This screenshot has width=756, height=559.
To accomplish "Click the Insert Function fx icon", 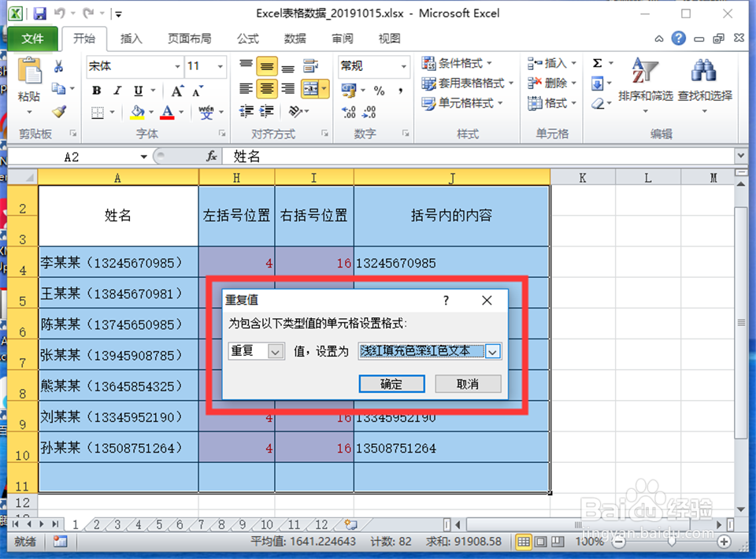I will point(211,156).
